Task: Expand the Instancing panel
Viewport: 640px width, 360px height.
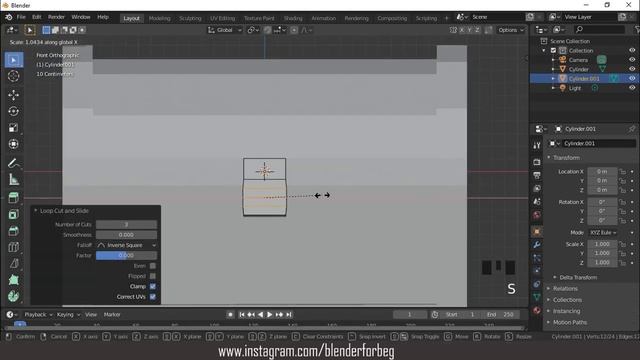Action: pos(566,311)
